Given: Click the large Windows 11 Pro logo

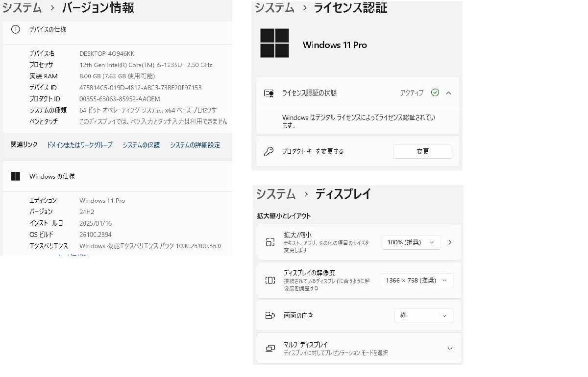Looking at the screenshot, I should (x=274, y=43).
